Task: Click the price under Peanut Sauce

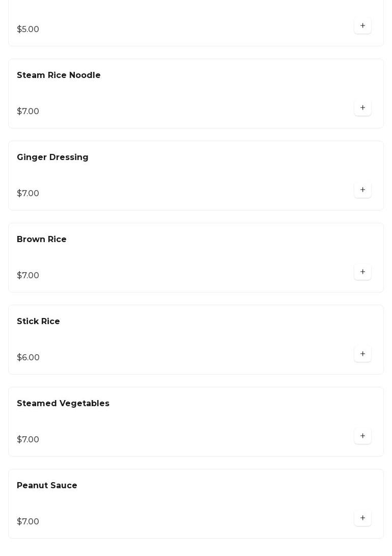Action: [x=28, y=522]
